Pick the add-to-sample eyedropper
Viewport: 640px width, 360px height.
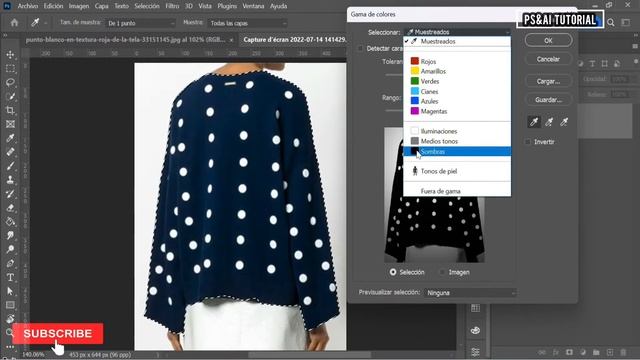point(549,122)
